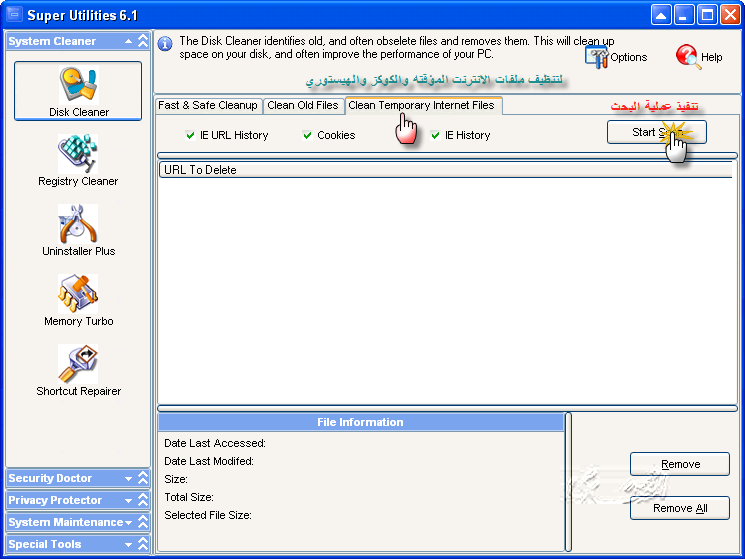Switch to Clean Old Files tab

(x=303, y=105)
